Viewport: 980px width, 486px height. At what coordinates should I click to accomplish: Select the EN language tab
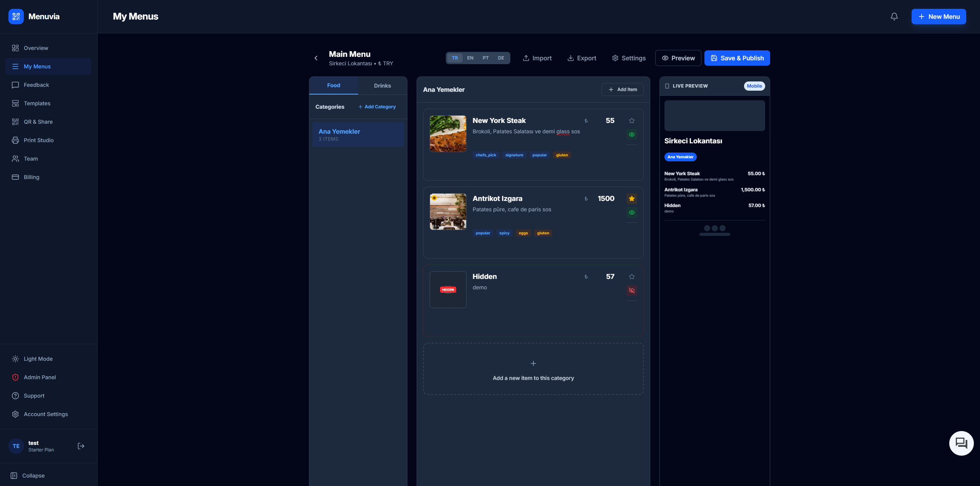click(x=470, y=58)
